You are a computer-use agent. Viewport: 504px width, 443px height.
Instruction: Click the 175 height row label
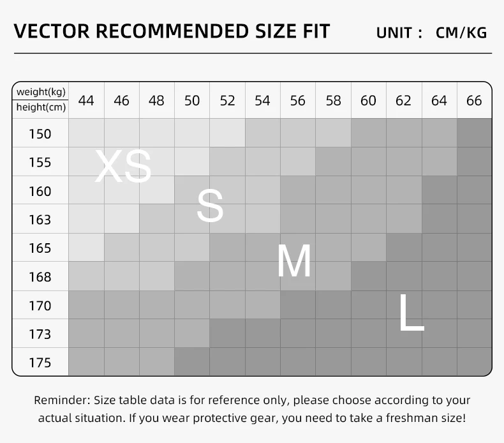click(x=40, y=363)
